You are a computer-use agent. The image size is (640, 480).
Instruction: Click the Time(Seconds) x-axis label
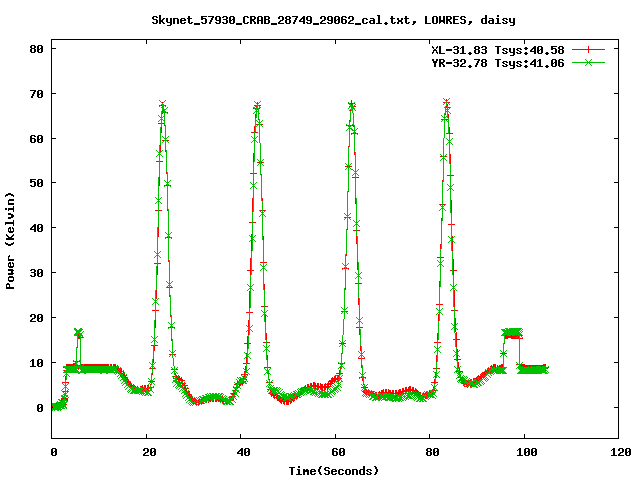333,471
